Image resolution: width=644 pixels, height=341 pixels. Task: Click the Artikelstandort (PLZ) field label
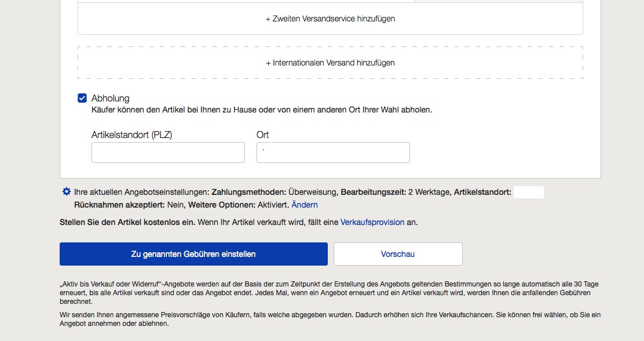click(x=132, y=135)
